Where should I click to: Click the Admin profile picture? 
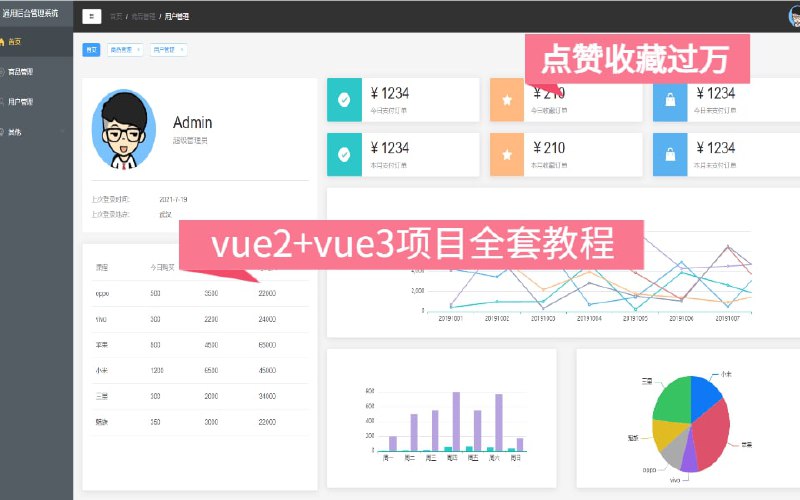coord(123,129)
